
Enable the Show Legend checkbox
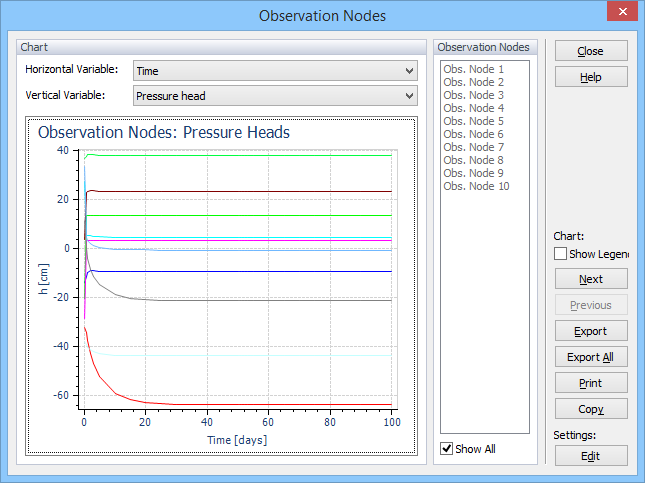560,254
